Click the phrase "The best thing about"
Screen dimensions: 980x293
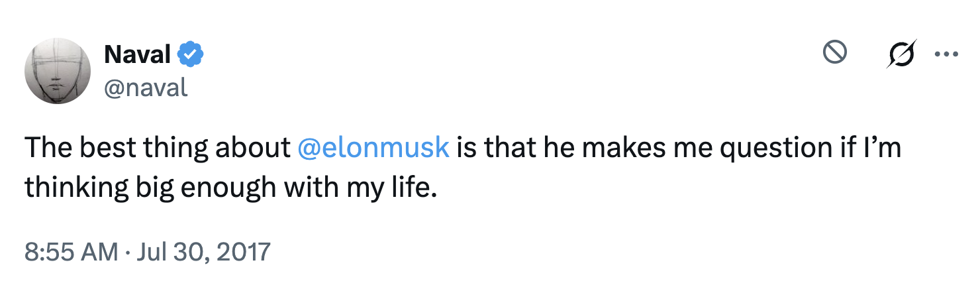(x=157, y=147)
